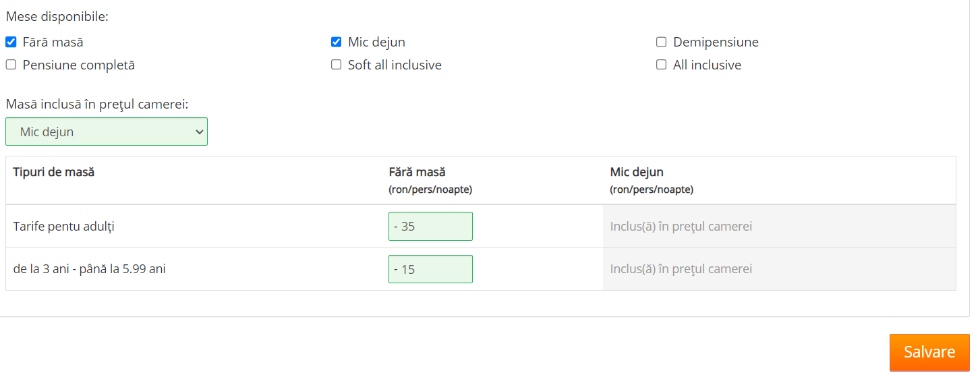The width and height of the screenshot is (980, 377).
Task: Click the Tarife pentu adulți row label
Action: pyautogui.click(x=64, y=226)
